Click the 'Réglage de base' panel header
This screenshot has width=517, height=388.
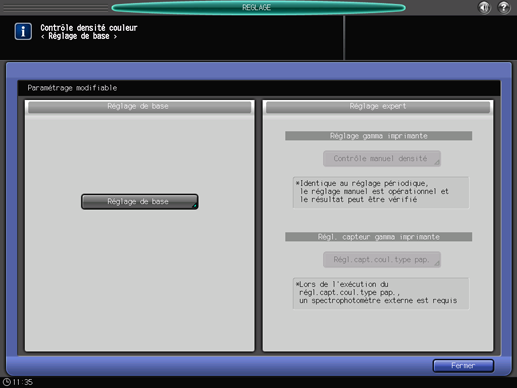[x=140, y=107]
